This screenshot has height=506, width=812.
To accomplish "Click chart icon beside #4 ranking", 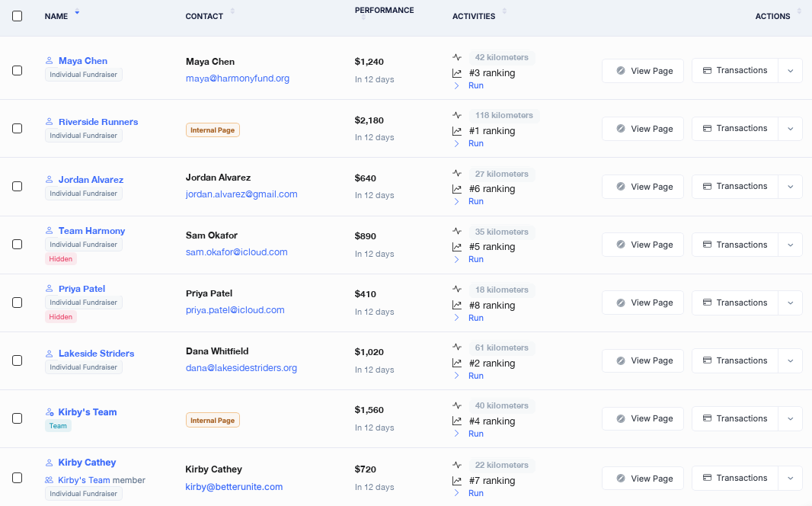I will coord(457,421).
